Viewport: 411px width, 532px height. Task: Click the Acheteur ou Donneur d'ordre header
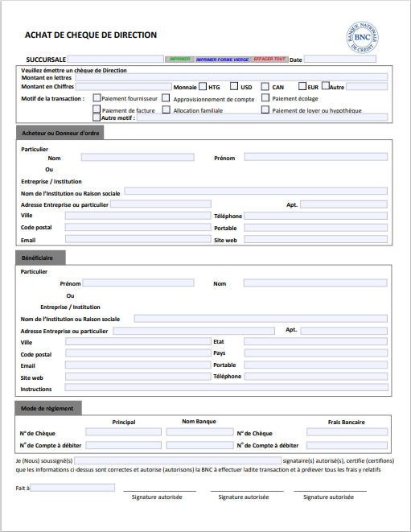coord(60,133)
